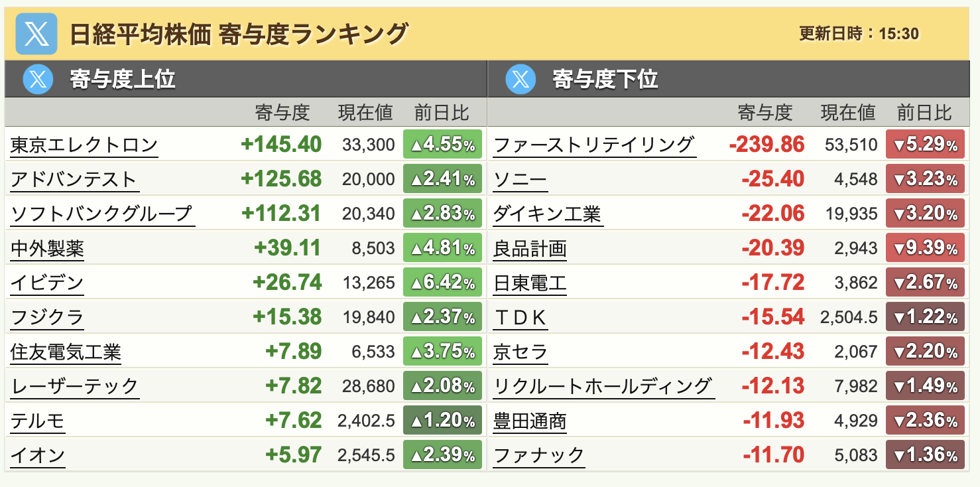Select the ＴＤＫ stock link
Screen dimensions: 980x487
pyautogui.click(x=520, y=317)
